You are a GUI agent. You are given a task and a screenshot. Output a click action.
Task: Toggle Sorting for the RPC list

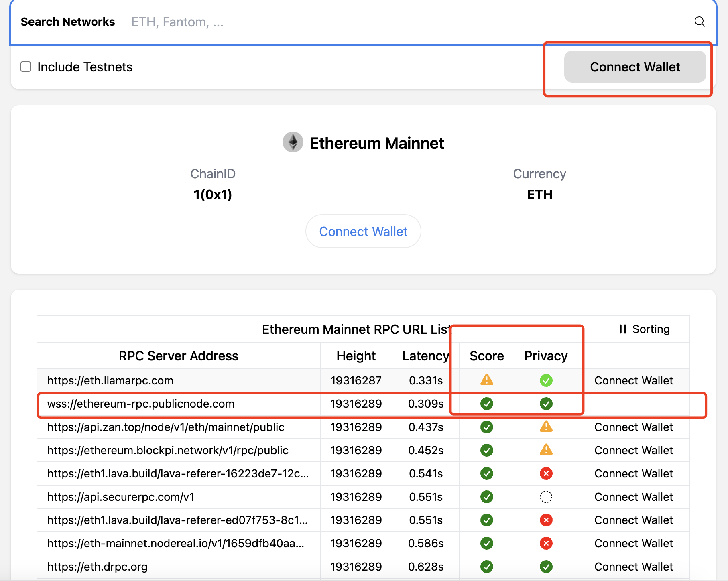645,329
